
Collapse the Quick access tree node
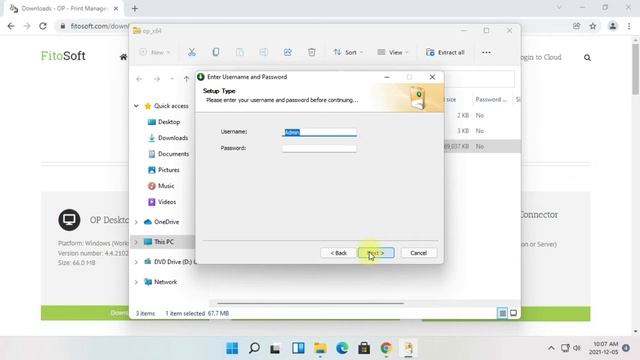click(136, 106)
